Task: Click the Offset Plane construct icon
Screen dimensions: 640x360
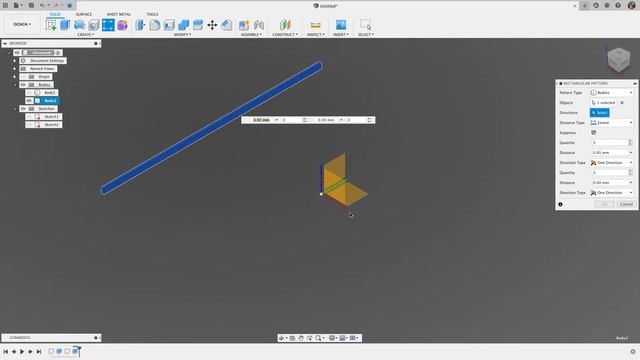Action: 285,25
